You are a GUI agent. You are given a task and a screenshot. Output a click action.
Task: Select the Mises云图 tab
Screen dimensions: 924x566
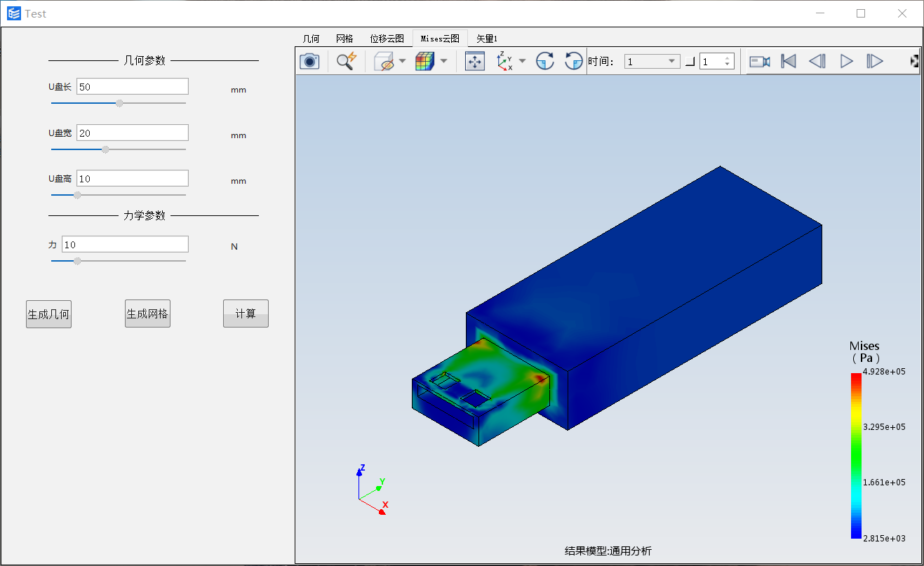(440, 39)
